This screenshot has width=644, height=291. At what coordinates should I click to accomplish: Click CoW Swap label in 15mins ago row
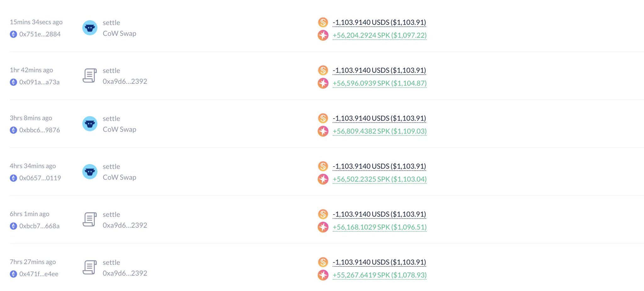tap(119, 34)
